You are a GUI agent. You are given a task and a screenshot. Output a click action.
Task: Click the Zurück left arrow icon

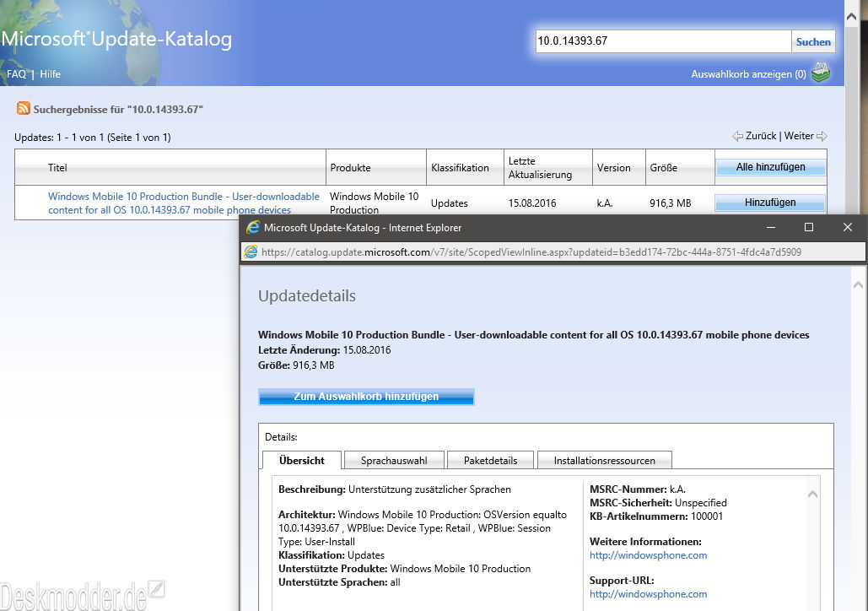[737, 136]
